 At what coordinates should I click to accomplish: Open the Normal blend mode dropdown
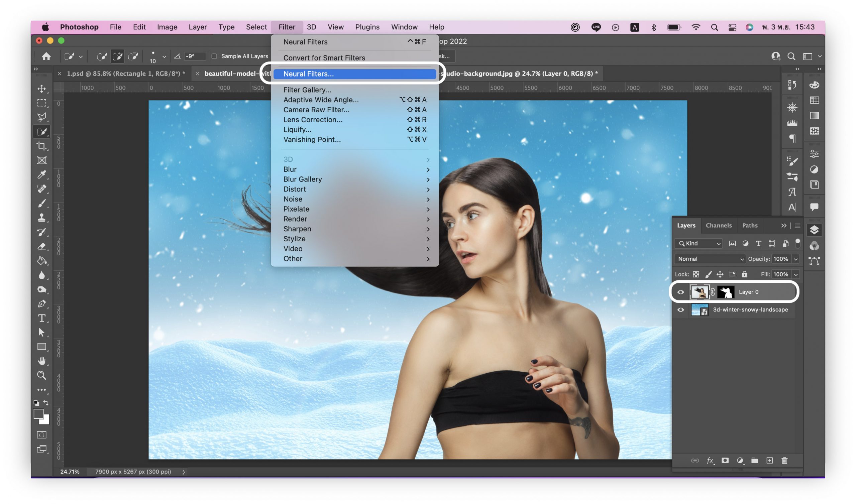coord(710,259)
